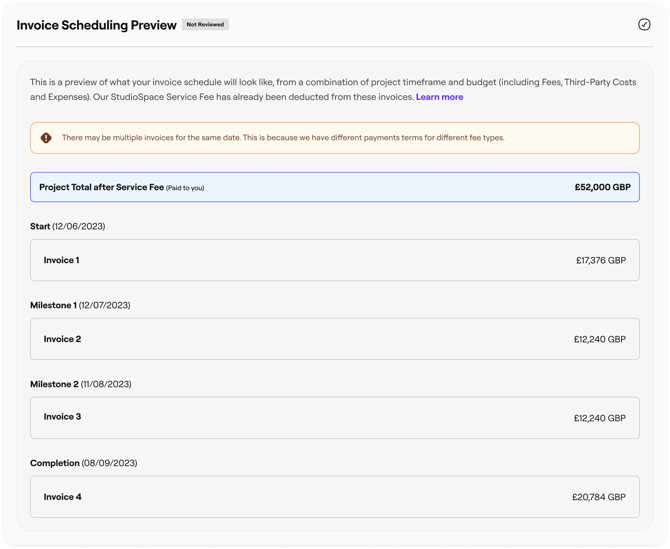Image resolution: width=670 pixels, height=549 pixels.
Task: Click the review checkmark circle icon
Action: click(644, 25)
